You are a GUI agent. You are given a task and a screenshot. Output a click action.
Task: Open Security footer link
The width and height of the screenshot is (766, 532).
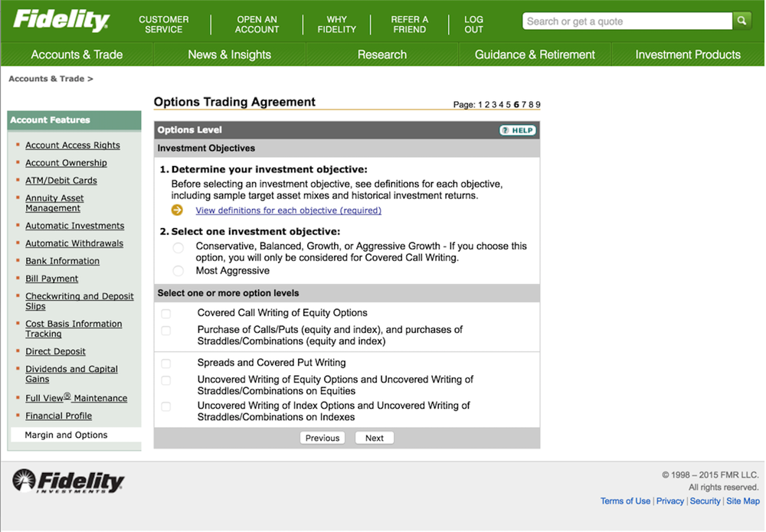coord(705,501)
